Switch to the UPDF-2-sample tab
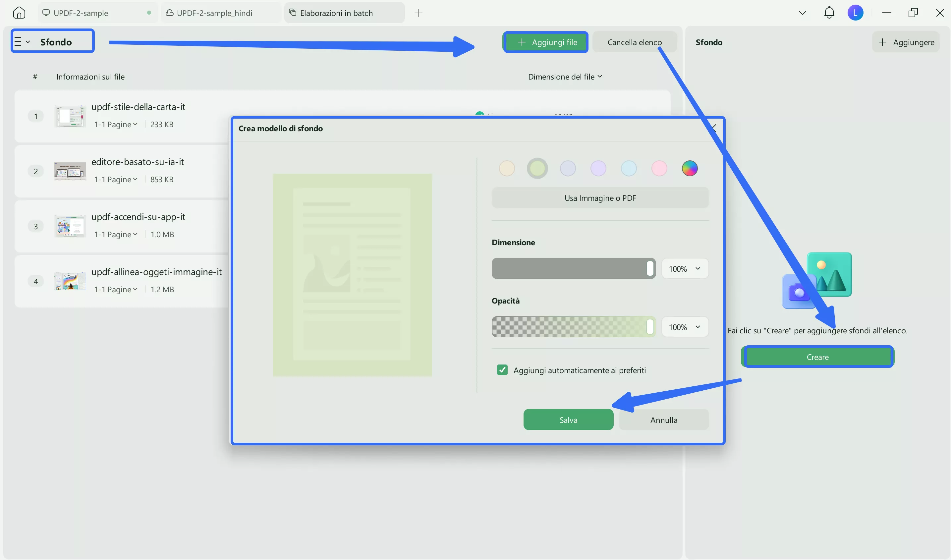 (x=81, y=13)
